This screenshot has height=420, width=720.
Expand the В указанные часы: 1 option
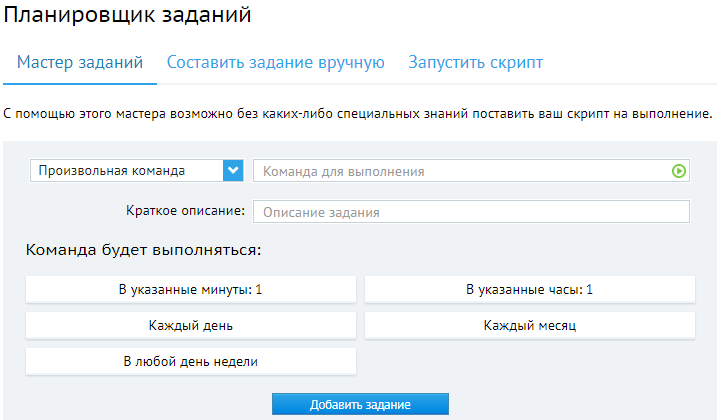[529, 289]
